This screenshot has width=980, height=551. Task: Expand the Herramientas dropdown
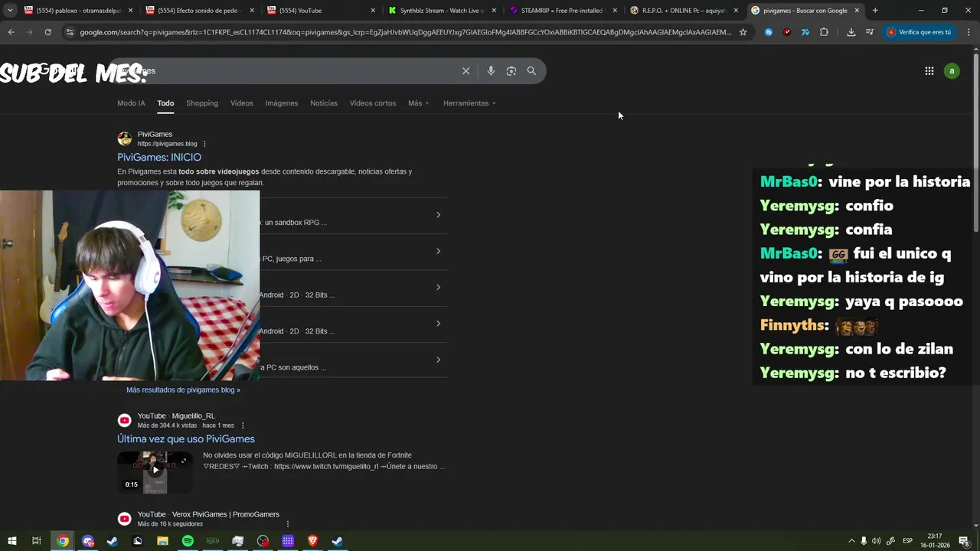(469, 103)
